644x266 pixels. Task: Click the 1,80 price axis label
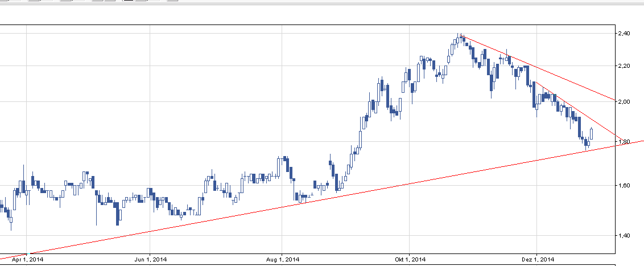coord(625,141)
